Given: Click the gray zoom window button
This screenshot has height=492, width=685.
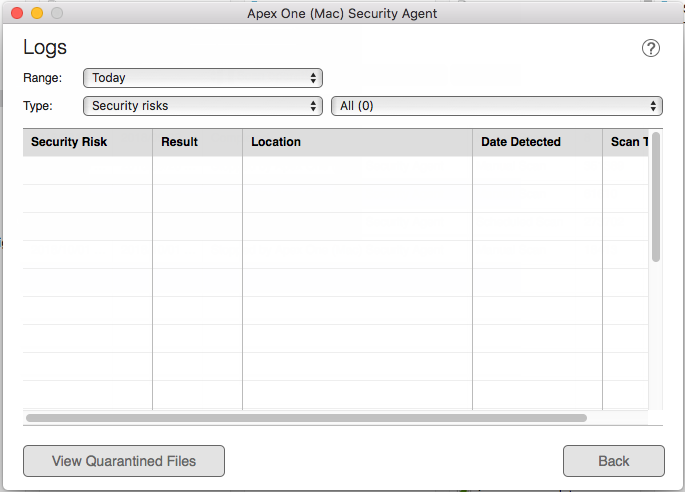Looking at the screenshot, I should click(x=56, y=14).
